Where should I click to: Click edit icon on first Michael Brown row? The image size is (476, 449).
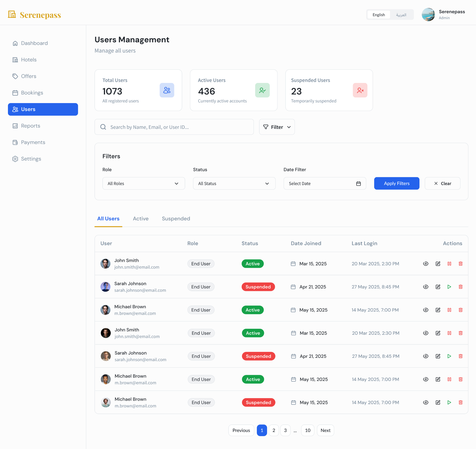point(438,310)
